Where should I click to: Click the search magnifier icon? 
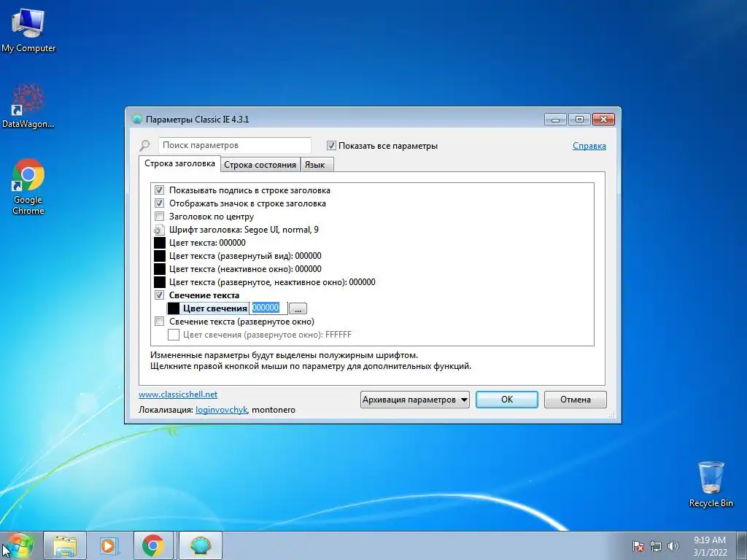click(144, 145)
